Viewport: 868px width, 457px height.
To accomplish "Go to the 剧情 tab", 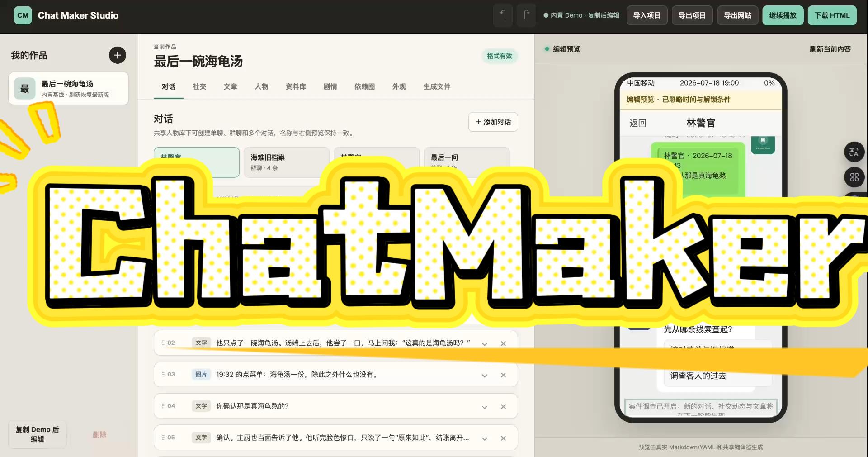I will tap(330, 86).
